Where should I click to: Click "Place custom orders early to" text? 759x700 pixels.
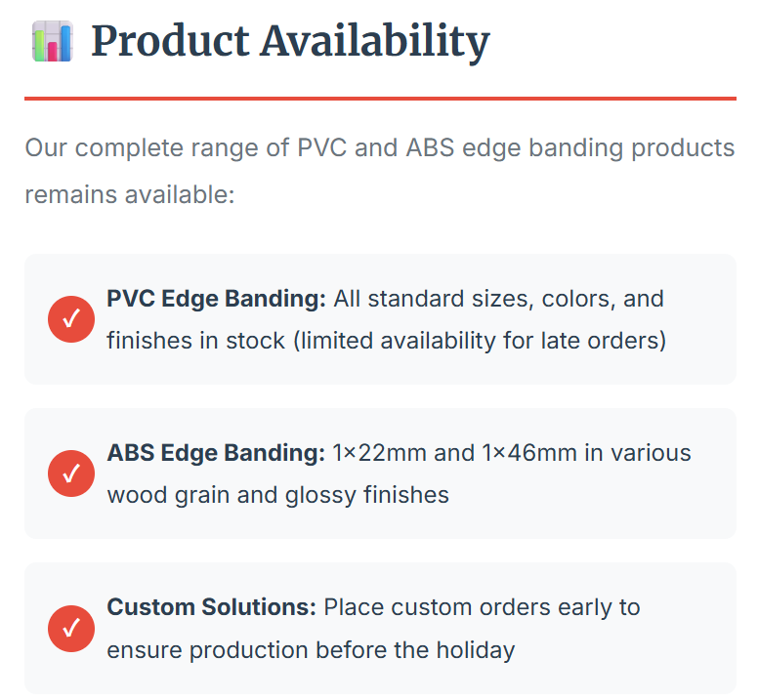[x=482, y=607]
